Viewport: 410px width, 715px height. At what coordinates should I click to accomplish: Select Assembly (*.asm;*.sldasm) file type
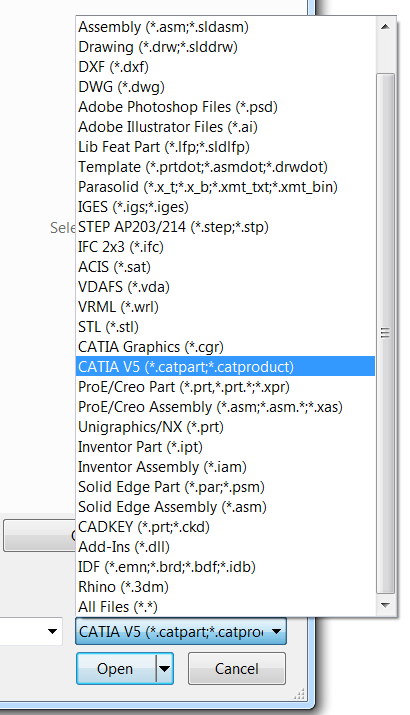pyautogui.click(x=225, y=27)
